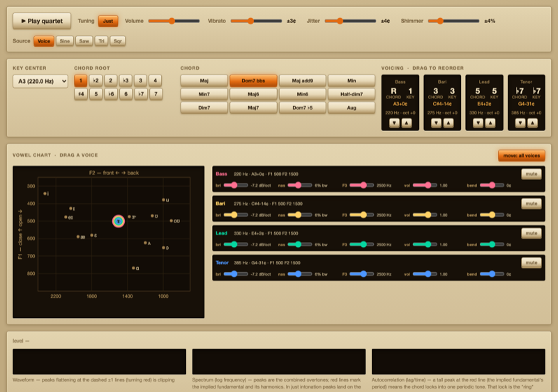
Task: Adjust the Bass bend slider
Action: coord(492,186)
